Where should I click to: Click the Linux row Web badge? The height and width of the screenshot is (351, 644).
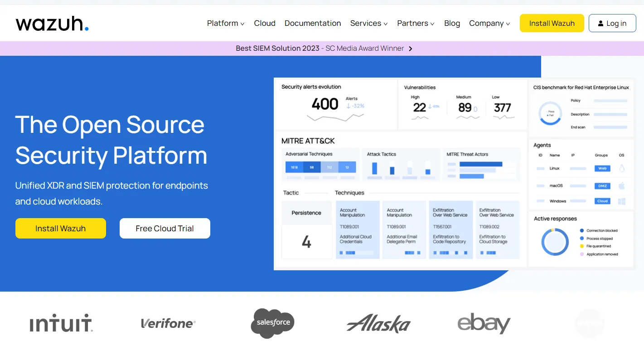[x=602, y=168]
